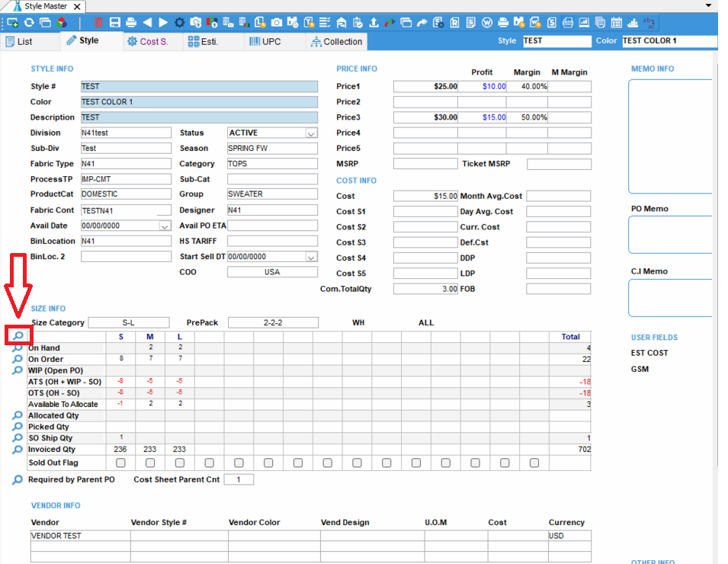Go to previous record with left arrow
The image size is (728, 564).
[147, 23]
